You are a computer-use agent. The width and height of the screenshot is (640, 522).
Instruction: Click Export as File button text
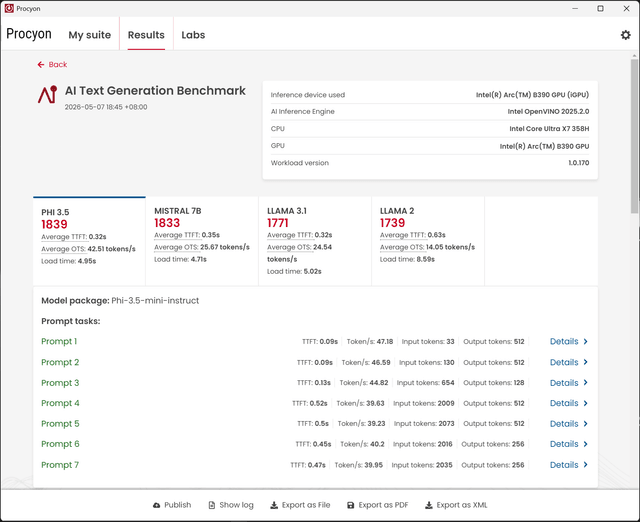point(306,505)
